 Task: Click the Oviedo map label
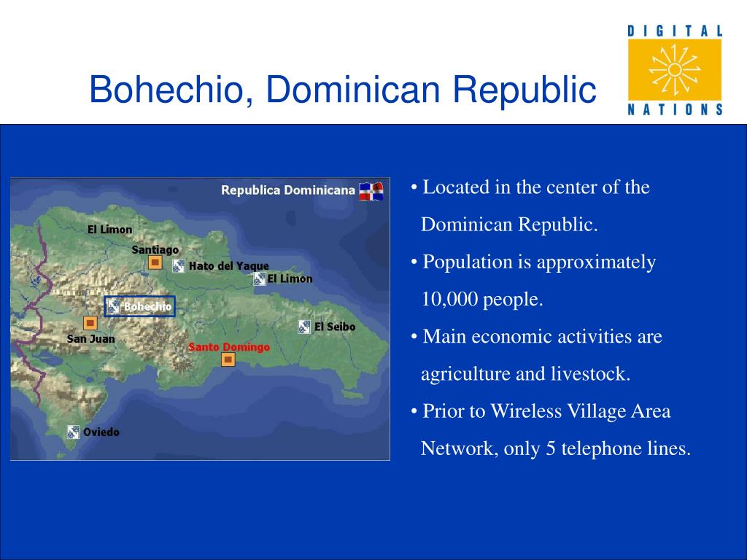point(101,432)
